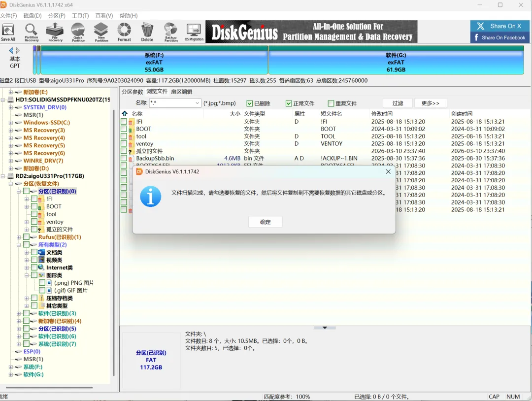Image resolution: width=532 pixels, height=401 pixels.
Task: Collapse the 分区(恢复文件) node
Action: click(x=10, y=184)
